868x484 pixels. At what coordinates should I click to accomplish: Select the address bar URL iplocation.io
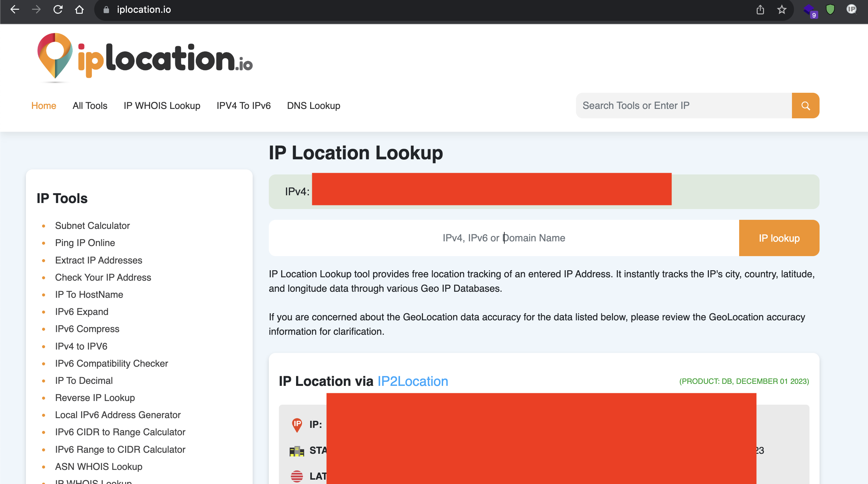(144, 10)
